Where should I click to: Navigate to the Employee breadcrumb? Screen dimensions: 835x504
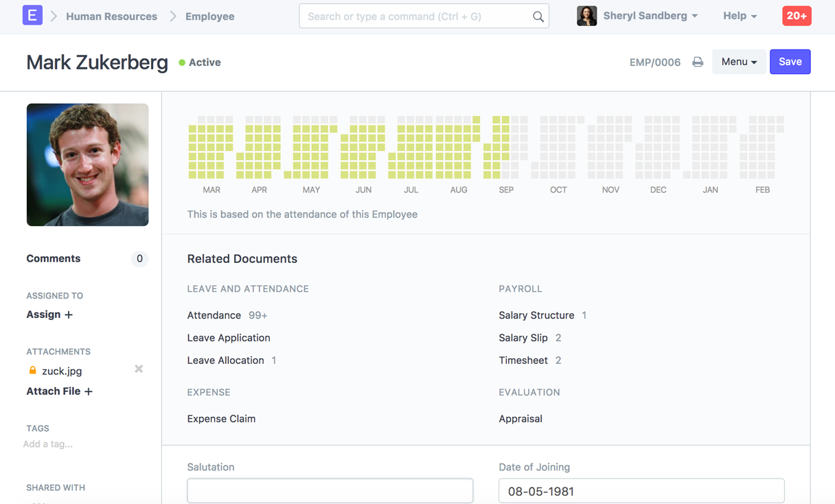[209, 16]
